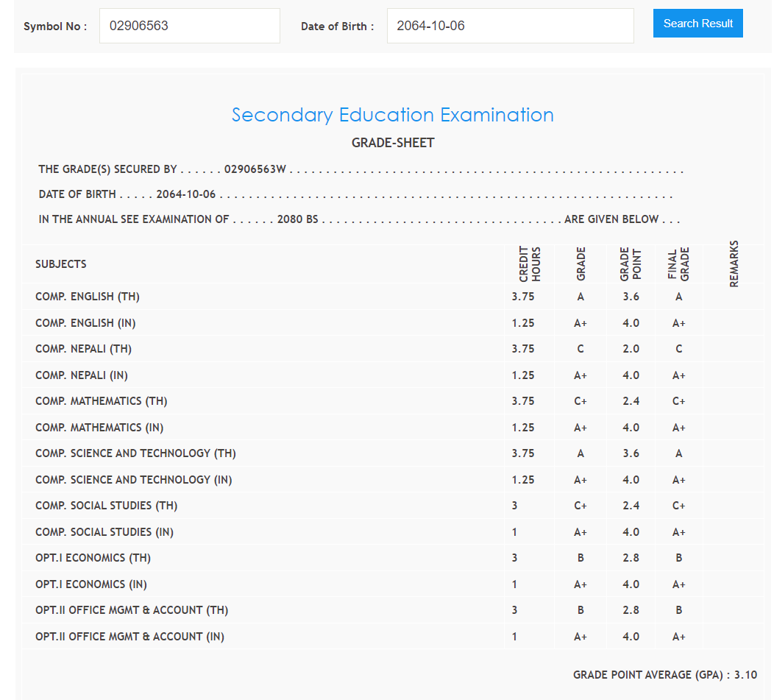
Task: Click the Search Result button
Action: 697,24
